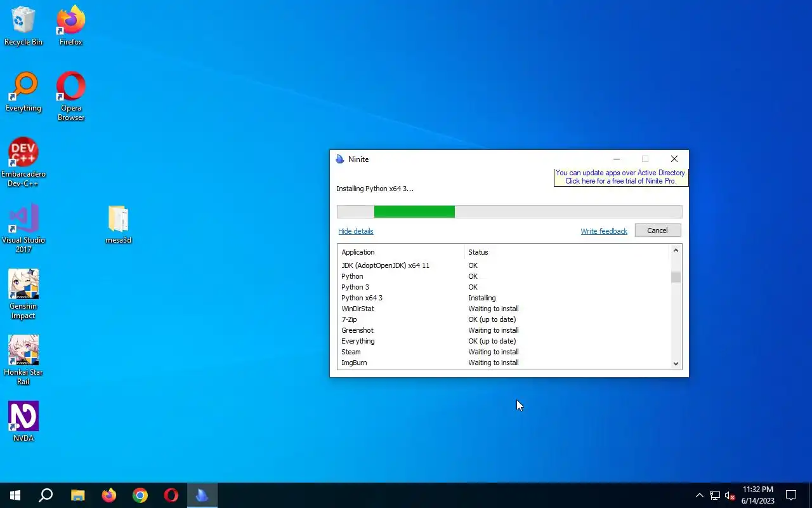Click the network status tray icon
The width and height of the screenshot is (812, 508).
(x=715, y=495)
